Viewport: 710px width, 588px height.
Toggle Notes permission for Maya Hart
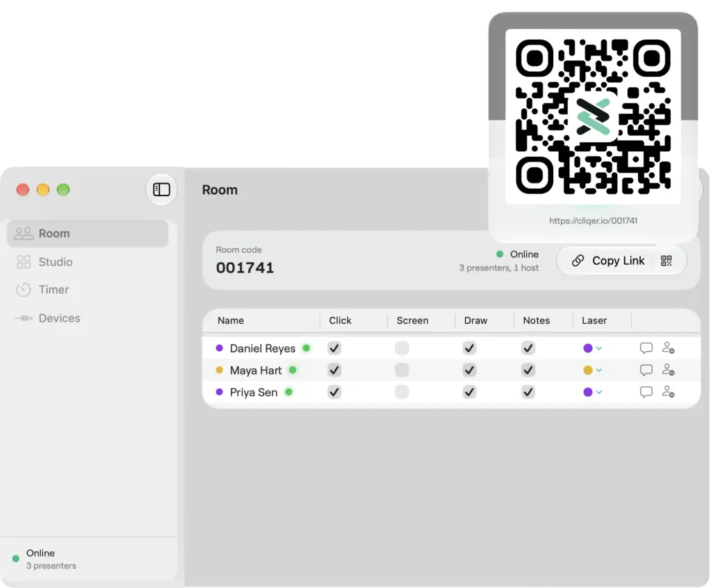[x=528, y=370]
